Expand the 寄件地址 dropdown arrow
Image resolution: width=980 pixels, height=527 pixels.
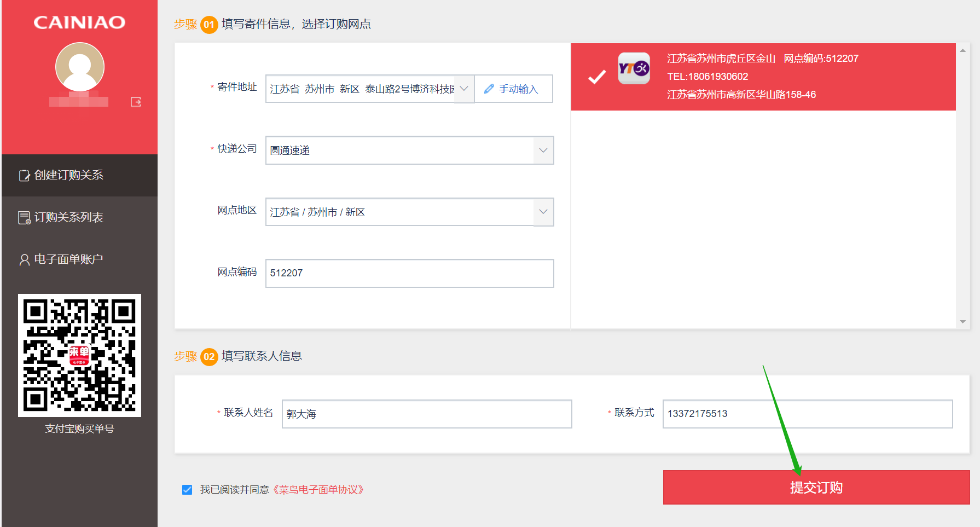464,89
